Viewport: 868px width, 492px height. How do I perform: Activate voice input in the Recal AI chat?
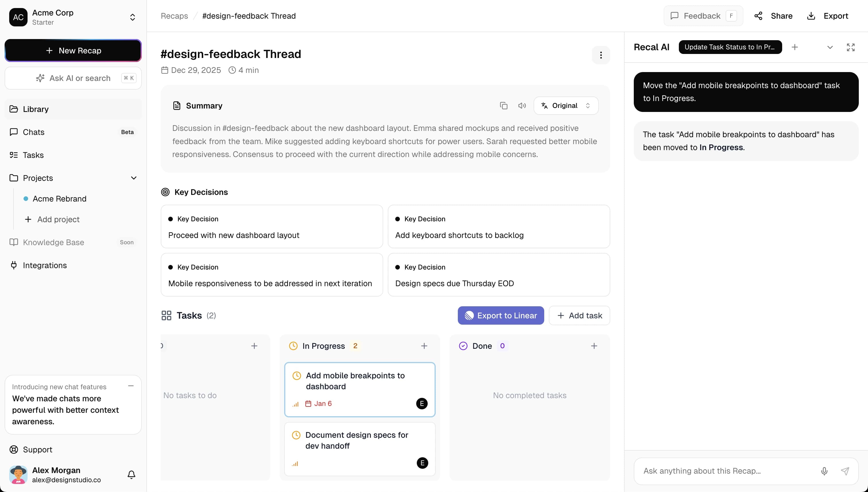tap(824, 471)
